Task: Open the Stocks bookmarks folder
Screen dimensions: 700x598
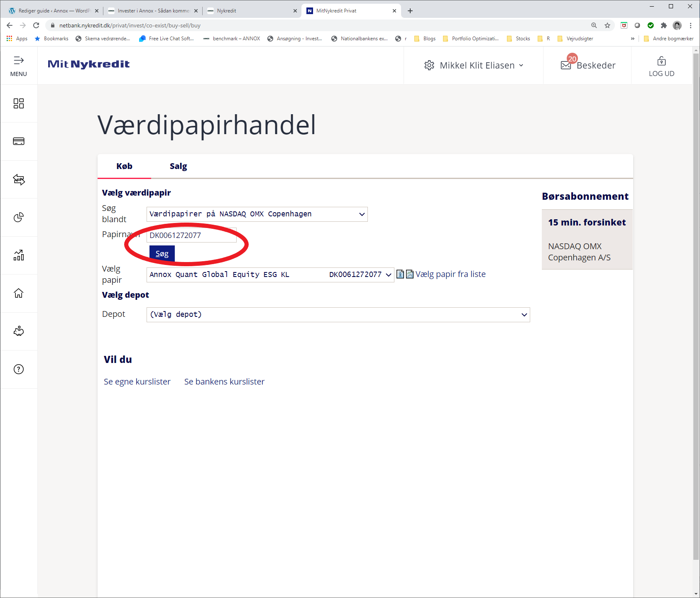Action: click(518, 39)
